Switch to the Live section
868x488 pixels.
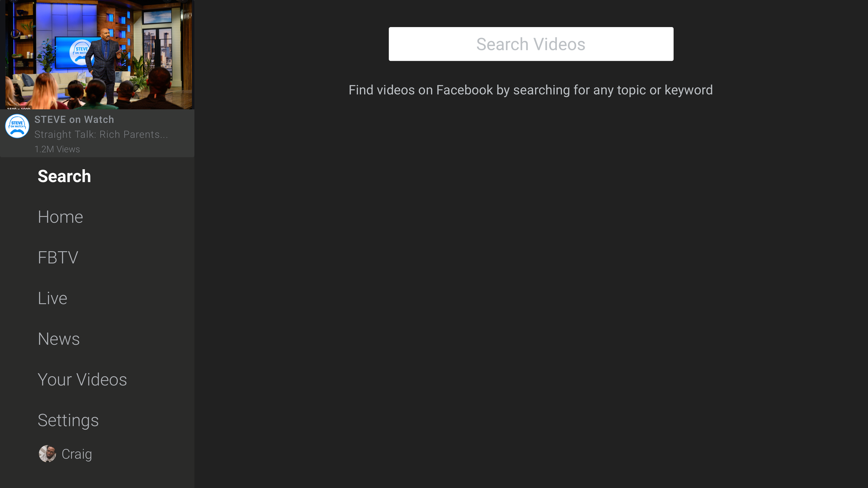coord(52,298)
